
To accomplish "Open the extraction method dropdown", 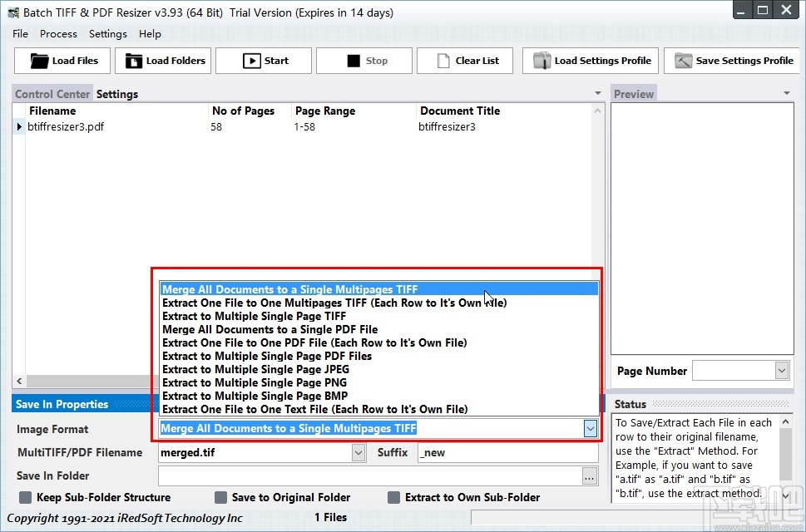I will (x=591, y=428).
